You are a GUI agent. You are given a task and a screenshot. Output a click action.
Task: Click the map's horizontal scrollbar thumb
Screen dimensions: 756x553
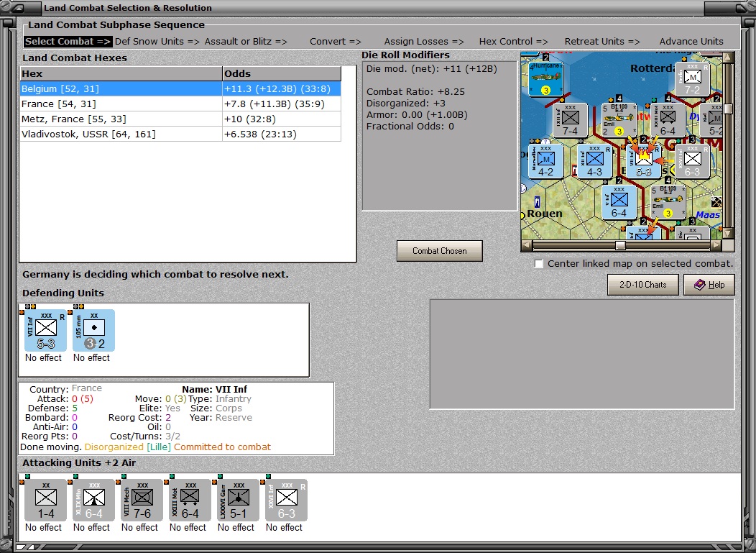point(620,246)
